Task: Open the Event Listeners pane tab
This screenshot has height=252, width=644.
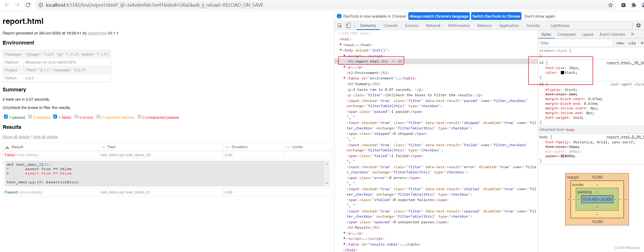Action: pos(612,34)
